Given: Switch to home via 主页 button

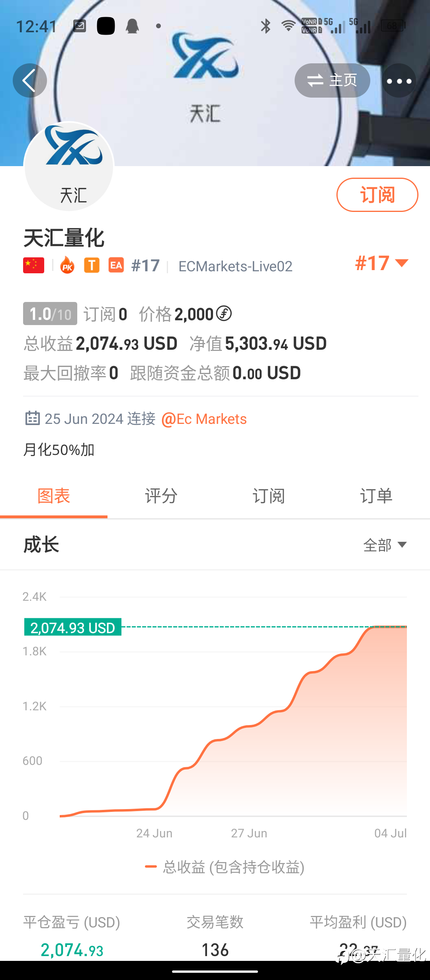Looking at the screenshot, I should (x=332, y=80).
